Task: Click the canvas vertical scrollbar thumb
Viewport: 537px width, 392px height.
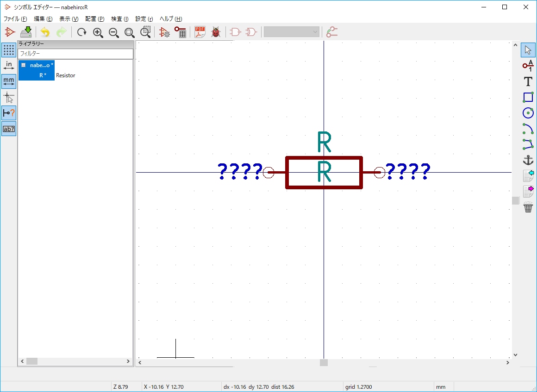Action: (515, 200)
